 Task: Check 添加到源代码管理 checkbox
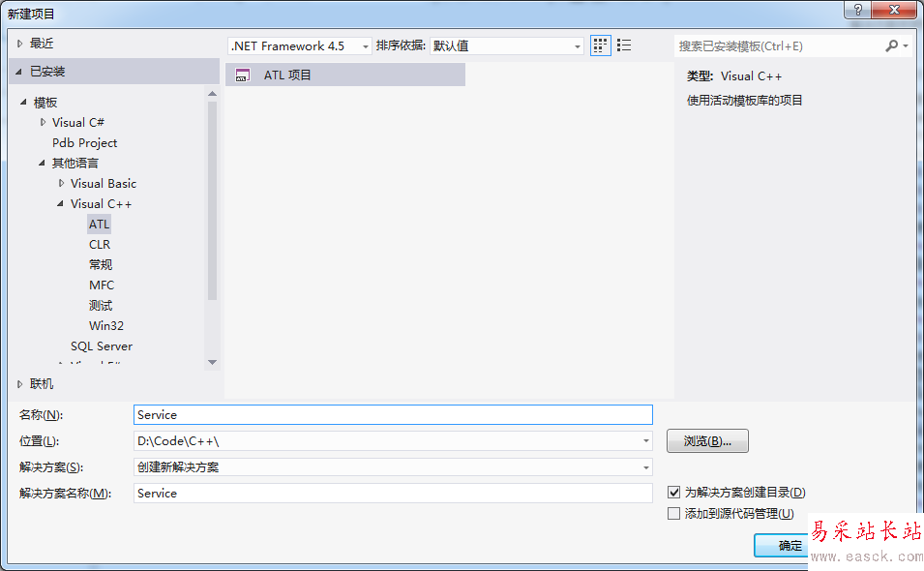click(x=673, y=513)
